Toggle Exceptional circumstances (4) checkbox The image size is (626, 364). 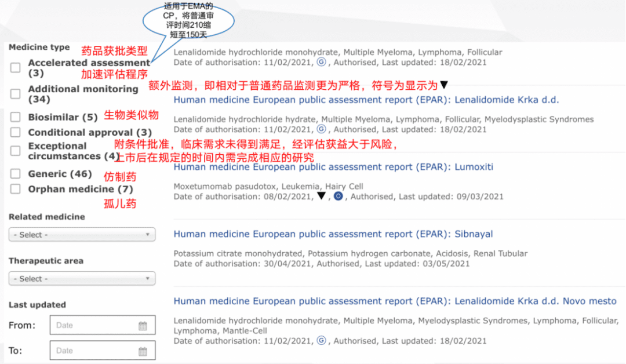[x=15, y=151]
